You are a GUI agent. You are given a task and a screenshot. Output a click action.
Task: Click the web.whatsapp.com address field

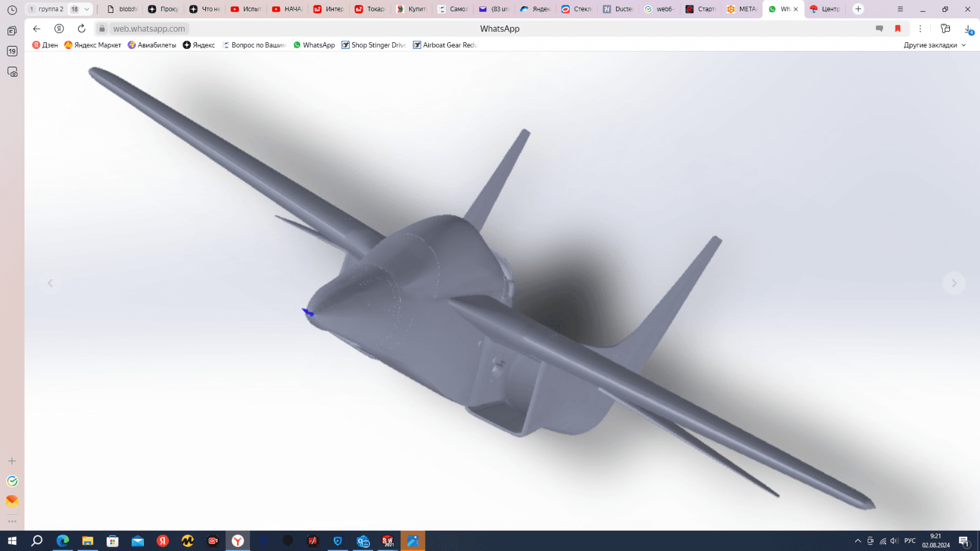[x=149, y=29]
